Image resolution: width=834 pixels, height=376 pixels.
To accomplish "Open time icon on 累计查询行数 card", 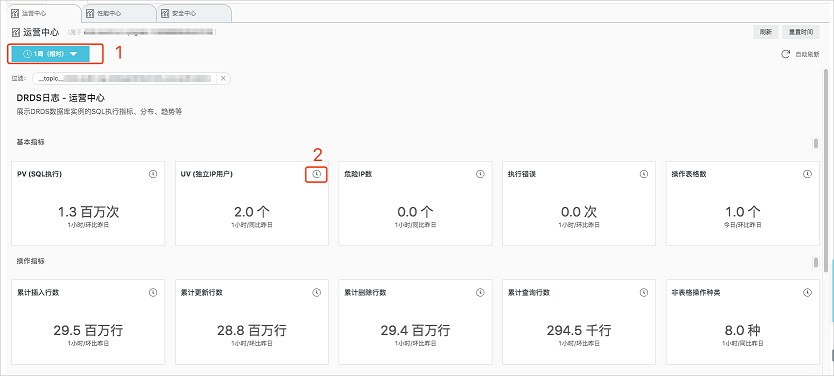I will (x=644, y=293).
